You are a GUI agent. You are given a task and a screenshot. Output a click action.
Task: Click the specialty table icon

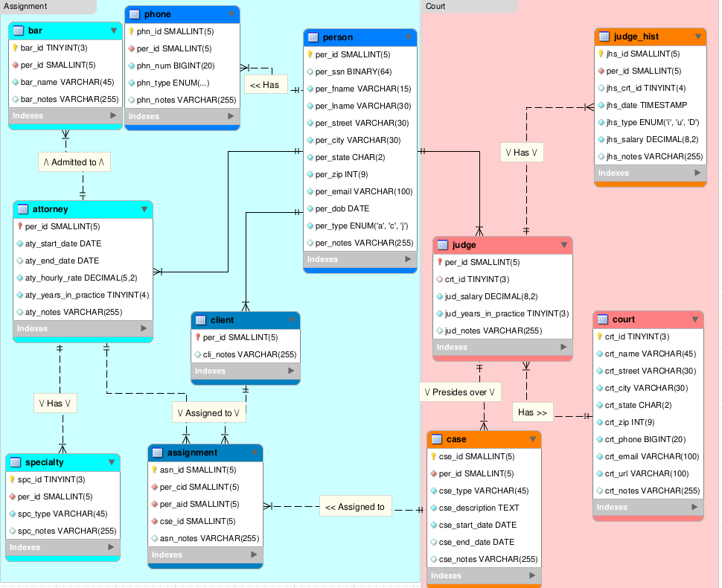(16, 462)
